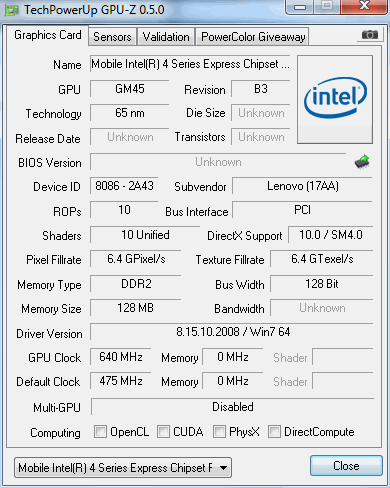The height and width of the screenshot is (488, 390).
Task: Click the Close button
Action: point(346,466)
